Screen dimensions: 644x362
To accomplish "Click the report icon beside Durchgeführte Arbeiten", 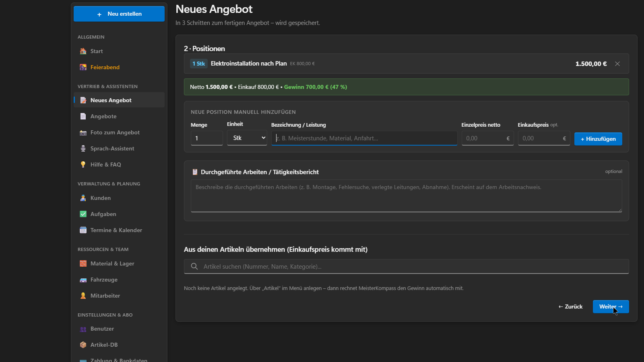I will tap(195, 172).
